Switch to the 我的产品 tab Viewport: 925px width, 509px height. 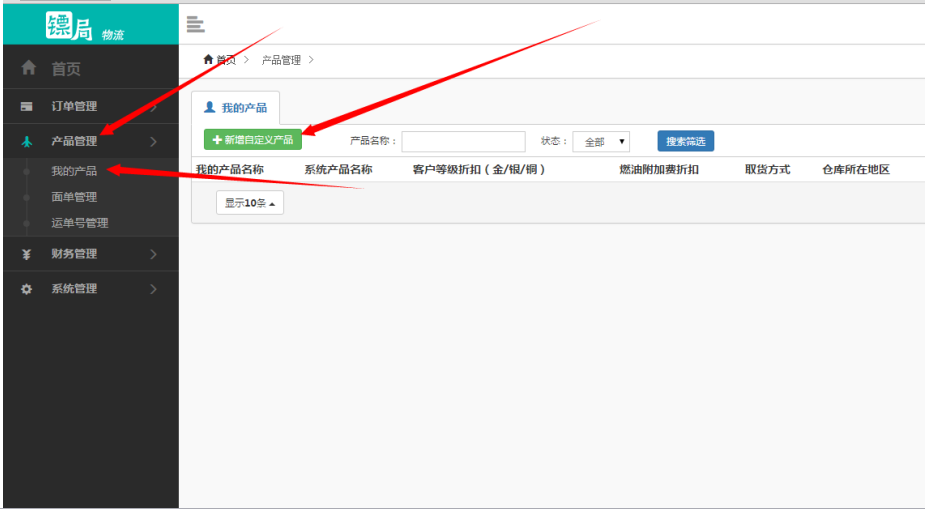coord(236,107)
